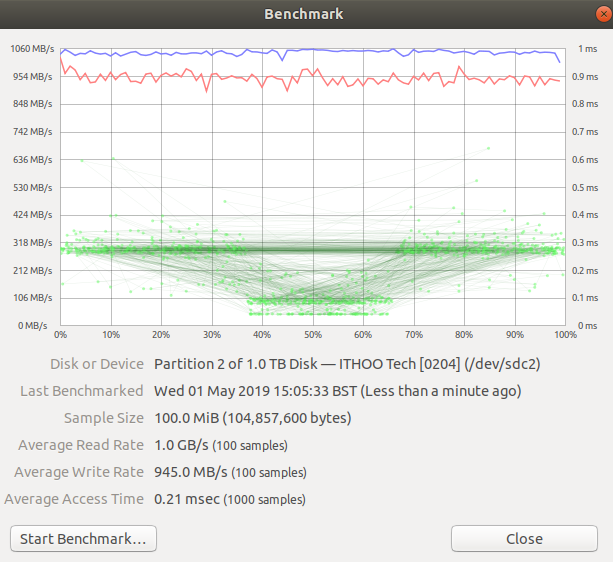
Task: Click the Start Benchmark... button
Action: [x=83, y=539]
